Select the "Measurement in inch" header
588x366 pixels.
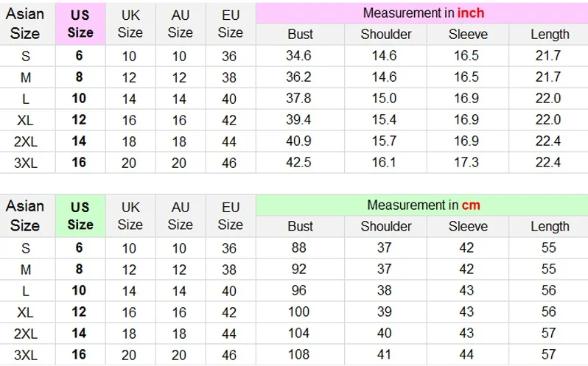coord(424,13)
